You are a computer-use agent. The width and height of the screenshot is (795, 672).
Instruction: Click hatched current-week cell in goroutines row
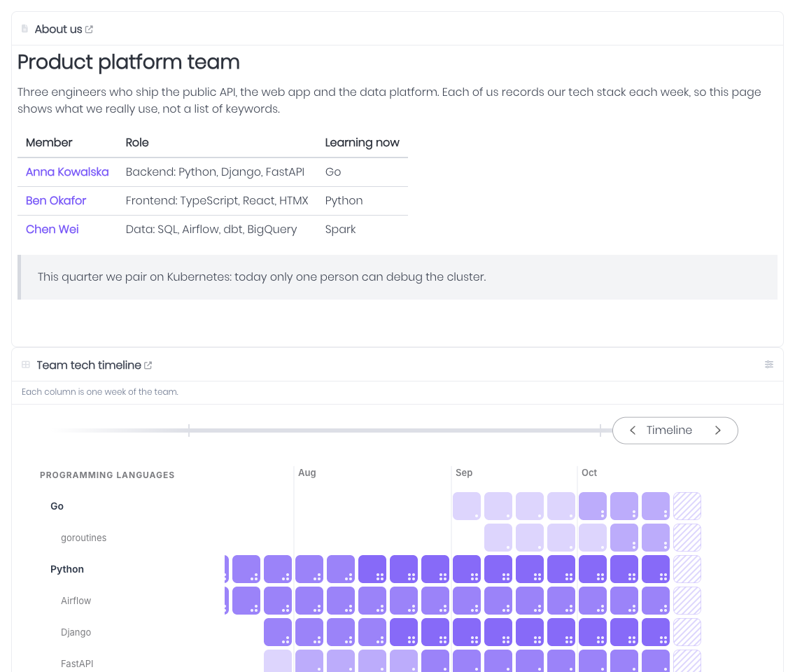tap(687, 538)
